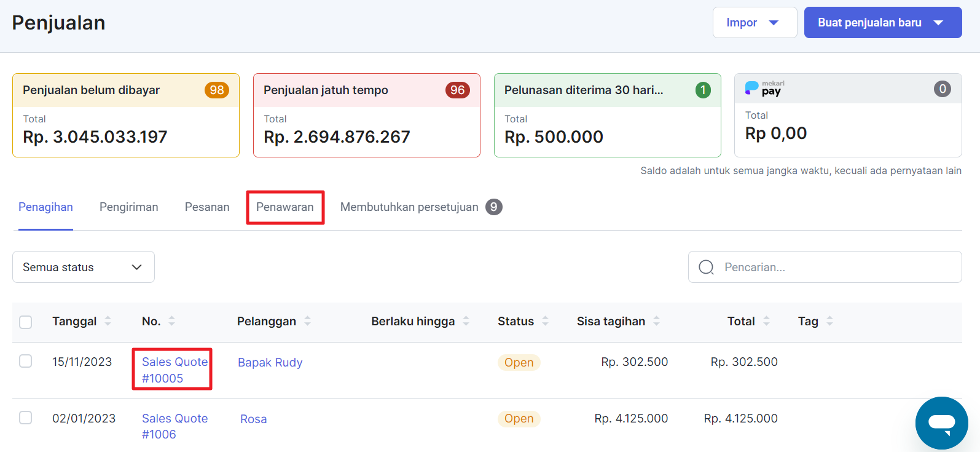Switch to the Penawaran tab
980x452 pixels.
click(x=285, y=207)
